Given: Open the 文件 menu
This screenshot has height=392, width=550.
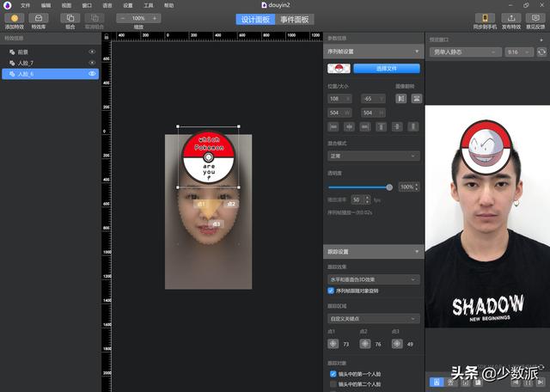Looking at the screenshot, I should [x=26, y=5].
